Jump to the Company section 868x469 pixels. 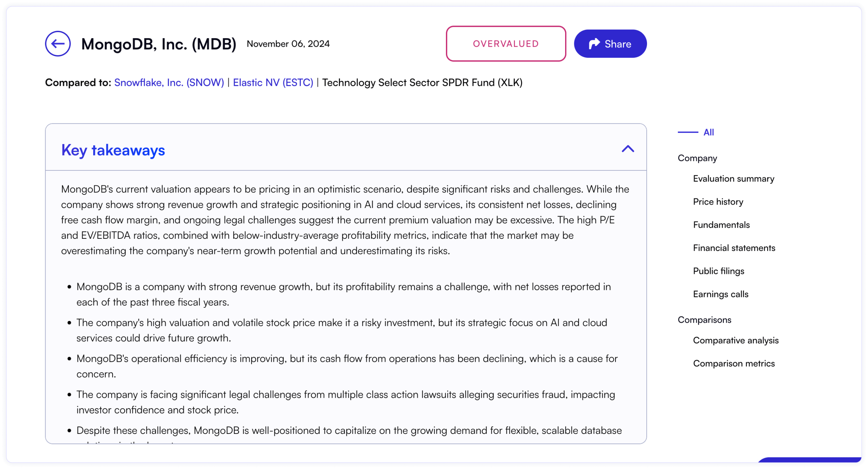coord(697,158)
